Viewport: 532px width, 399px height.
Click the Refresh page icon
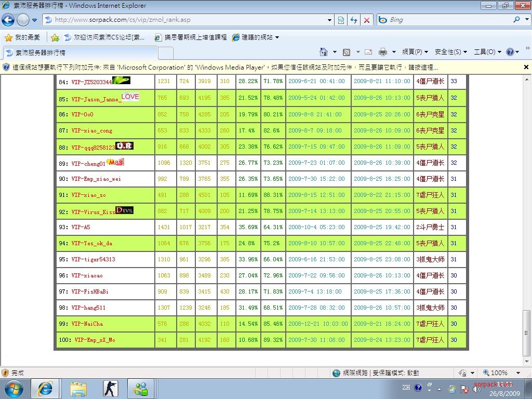(354, 20)
